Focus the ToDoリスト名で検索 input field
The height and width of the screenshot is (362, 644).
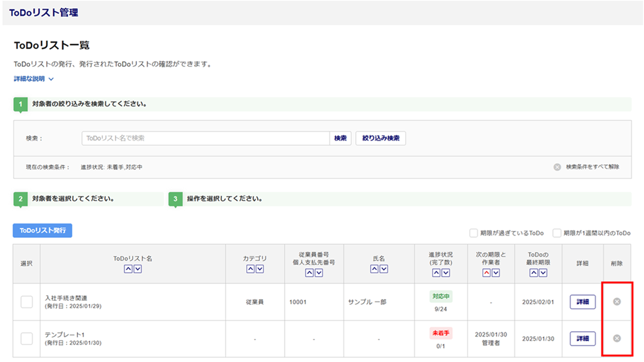point(205,139)
